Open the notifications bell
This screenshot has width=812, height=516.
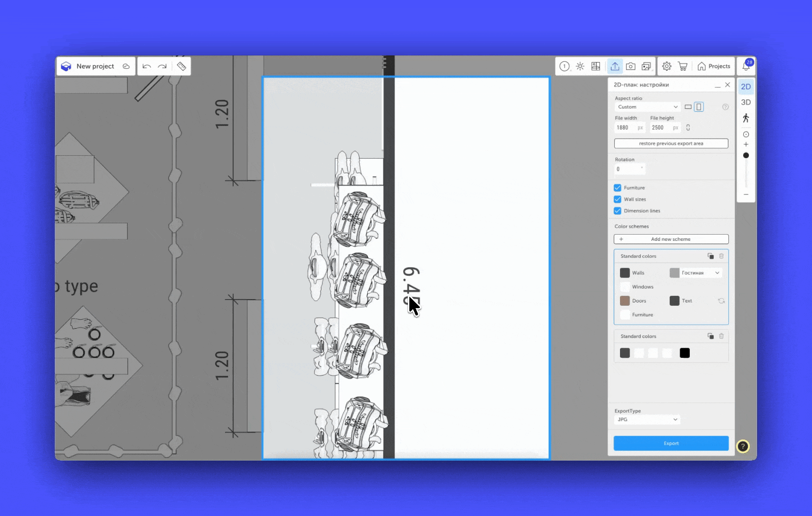pos(746,66)
